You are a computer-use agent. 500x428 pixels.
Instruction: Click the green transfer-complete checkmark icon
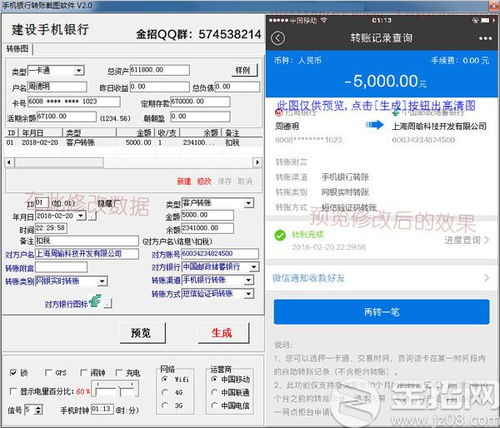click(x=280, y=235)
